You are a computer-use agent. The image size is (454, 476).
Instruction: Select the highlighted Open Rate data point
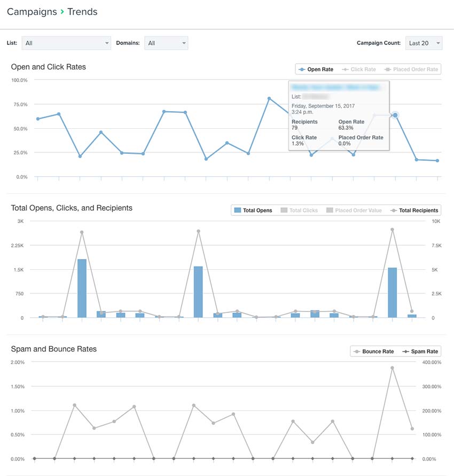[395, 115]
